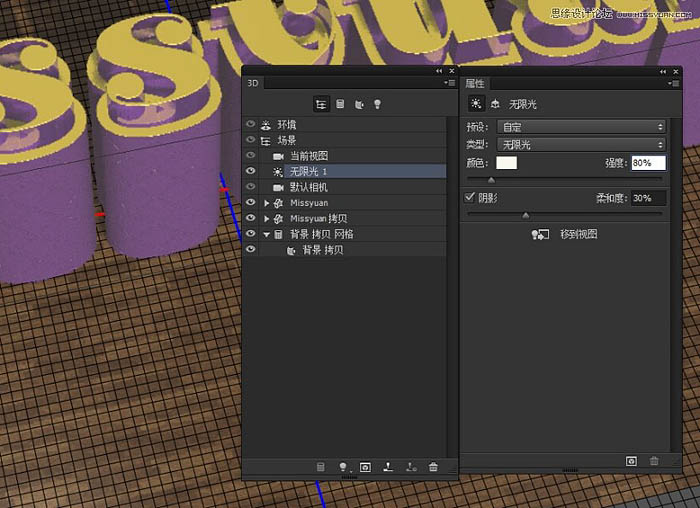This screenshot has width=700, height=508.
Task: Click the camera icon beside 默认相机
Action: coord(279,187)
